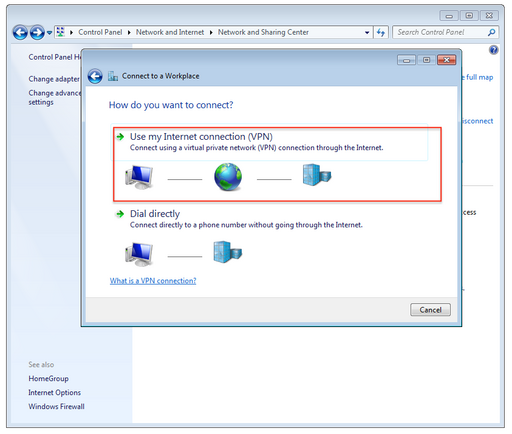Open recent pages dropdown beside forward arrow
Screen dimensions: 512x434
[x=49, y=33]
